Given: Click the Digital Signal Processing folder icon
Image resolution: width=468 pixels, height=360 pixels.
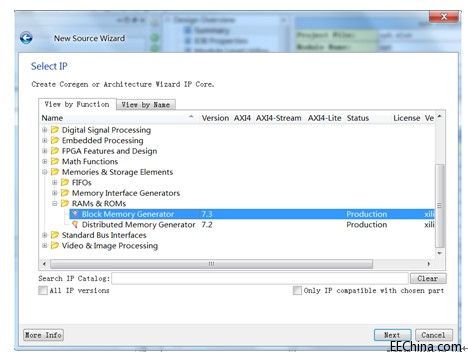Looking at the screenshot, I should (x=55, y=130).
